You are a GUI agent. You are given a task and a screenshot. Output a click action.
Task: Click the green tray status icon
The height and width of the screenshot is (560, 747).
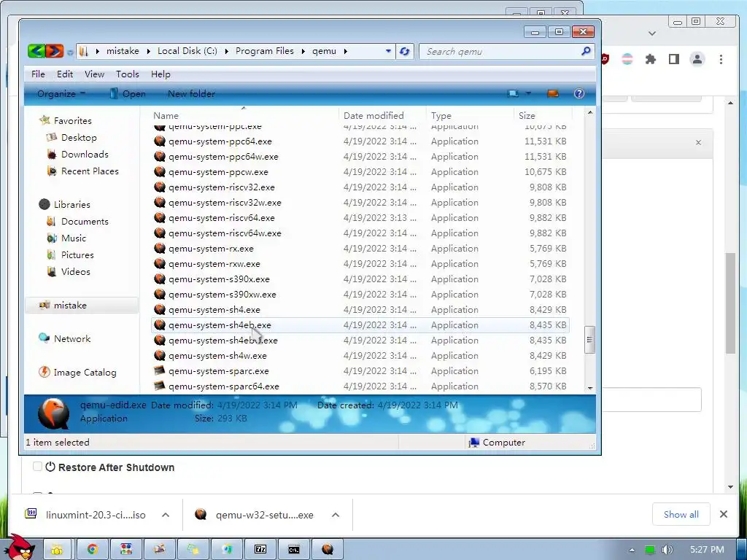(x=649, y=550)
